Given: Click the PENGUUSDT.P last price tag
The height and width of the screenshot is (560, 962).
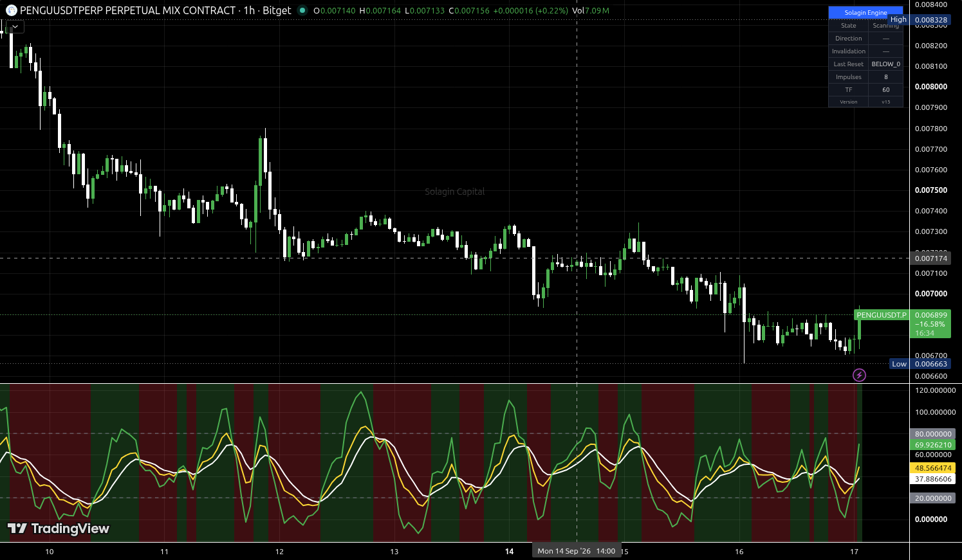Looking at the screenshot, I should point(881,315).
